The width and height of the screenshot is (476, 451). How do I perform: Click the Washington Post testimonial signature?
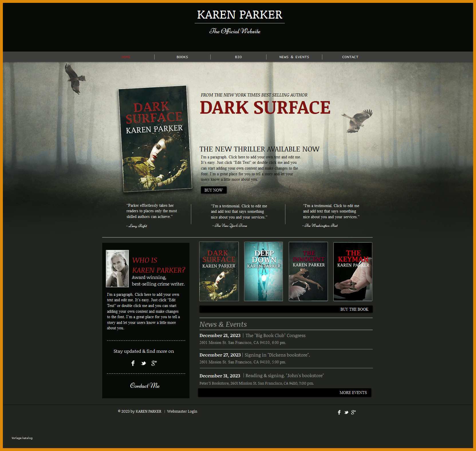click(320, 226)
